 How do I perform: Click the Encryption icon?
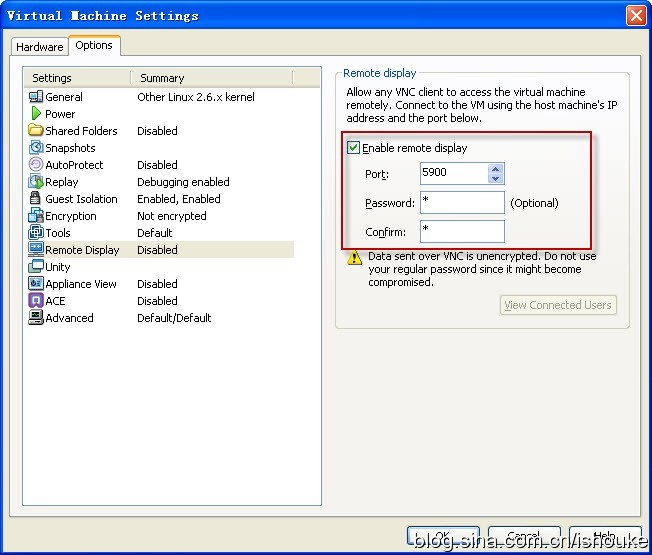36,216
